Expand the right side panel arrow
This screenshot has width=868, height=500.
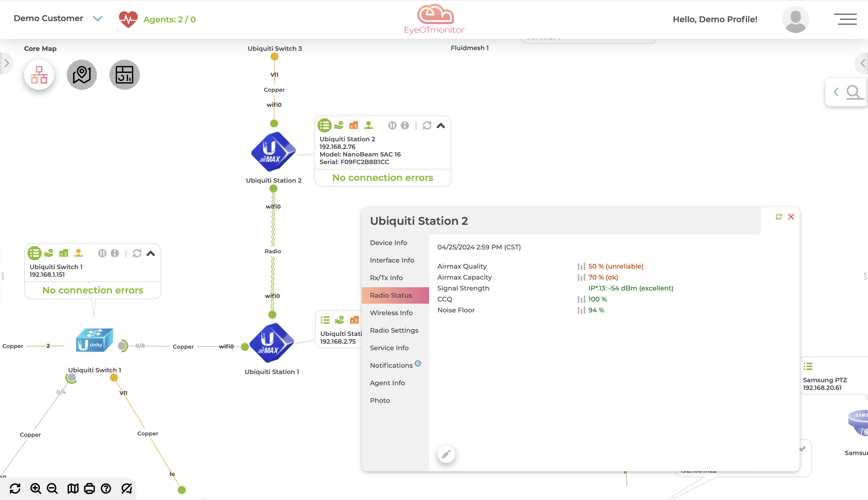(x=863, y=63)
